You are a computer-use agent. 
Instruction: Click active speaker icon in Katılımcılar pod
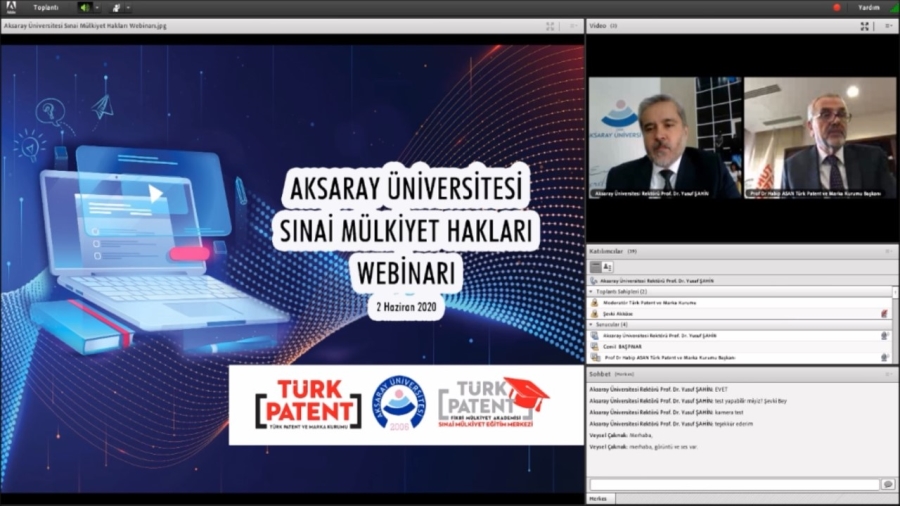[x=593, y=281]
